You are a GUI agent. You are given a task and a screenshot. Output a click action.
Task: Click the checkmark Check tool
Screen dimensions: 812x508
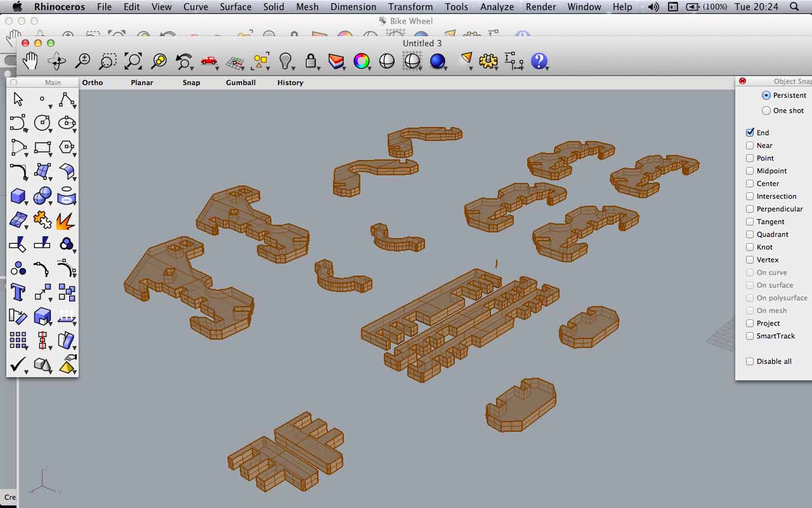pyautogui.click(x=18, y=364)
